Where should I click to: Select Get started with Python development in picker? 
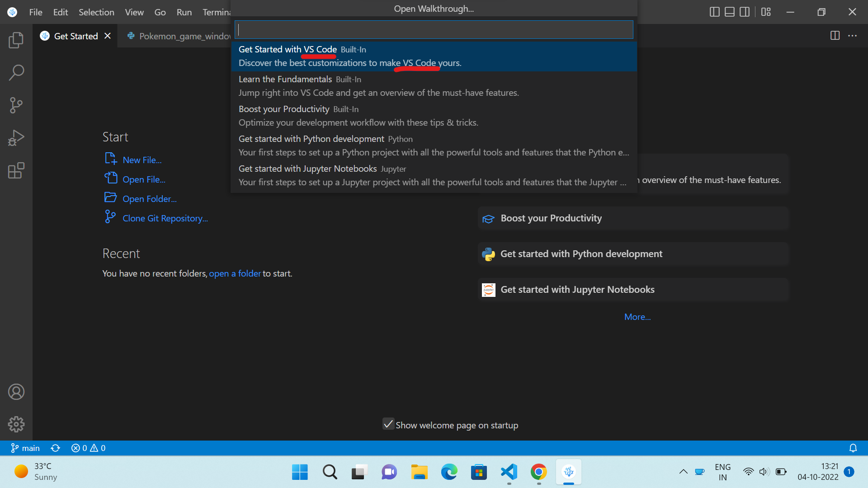pyautogui.click(x=434, y=145)
